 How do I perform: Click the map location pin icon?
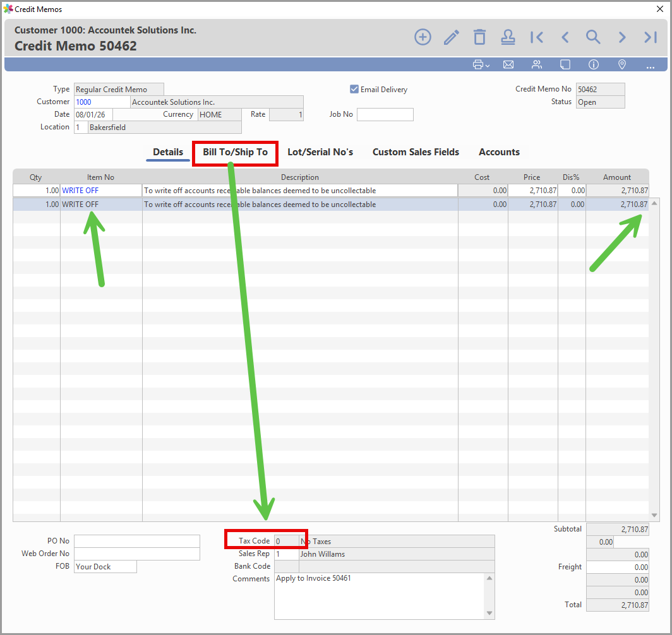[622, 64]
